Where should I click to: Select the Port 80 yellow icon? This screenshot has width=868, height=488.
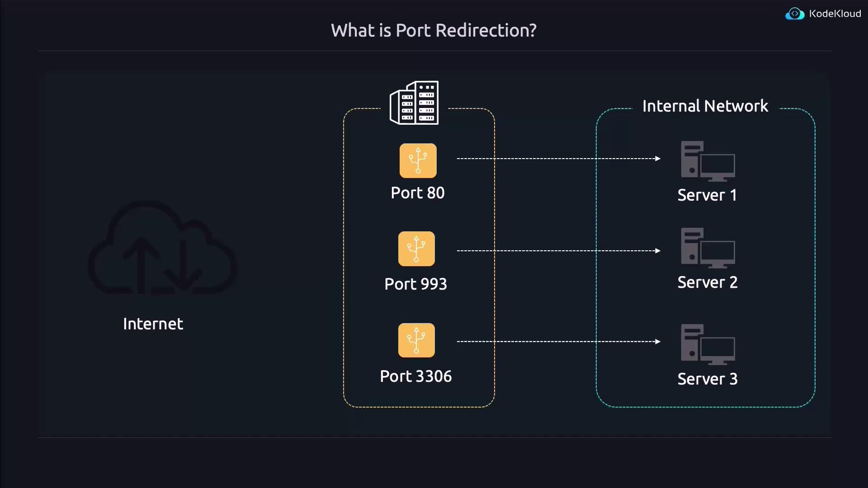pos(418,161)
